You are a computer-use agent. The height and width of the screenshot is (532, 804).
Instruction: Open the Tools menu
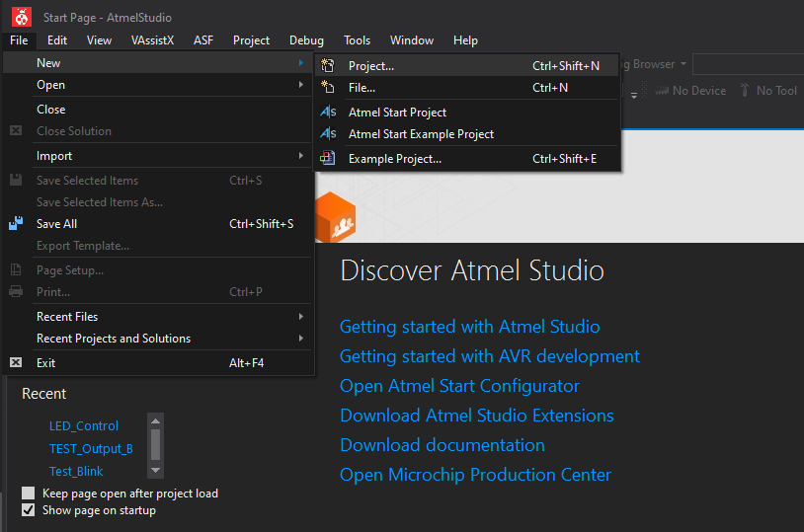(x=357, y=40)
